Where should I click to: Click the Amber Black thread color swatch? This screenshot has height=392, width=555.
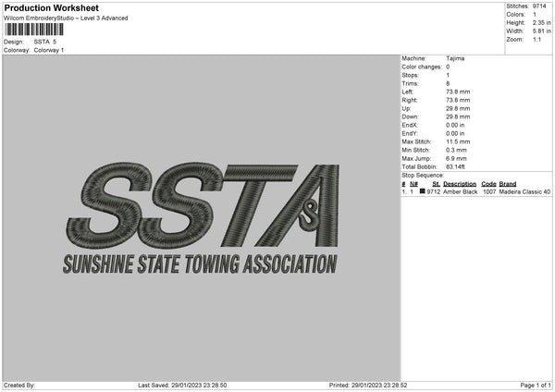coord(423,191)
